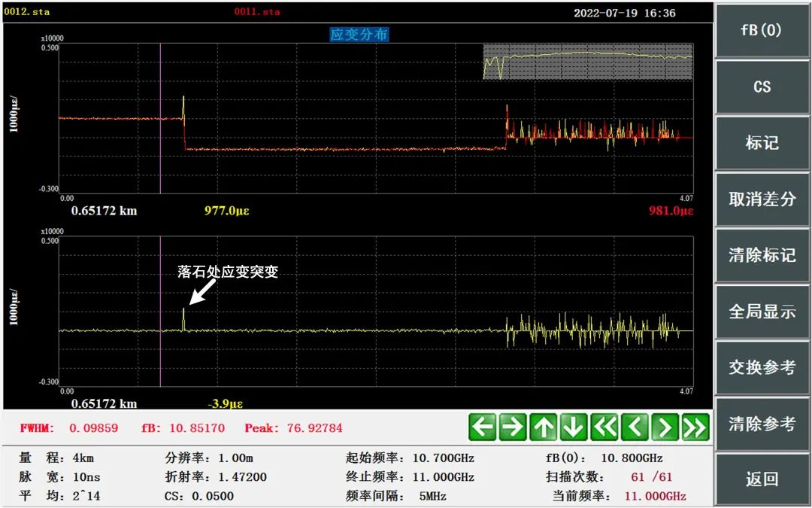Click the green left arrow button
Screen dimensions: 812x508
tap(483, 427)
